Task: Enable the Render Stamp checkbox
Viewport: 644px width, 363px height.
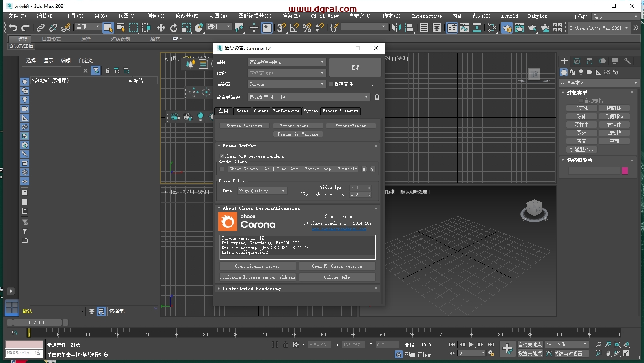Action: pyautogui.click(x=222, y=169)
